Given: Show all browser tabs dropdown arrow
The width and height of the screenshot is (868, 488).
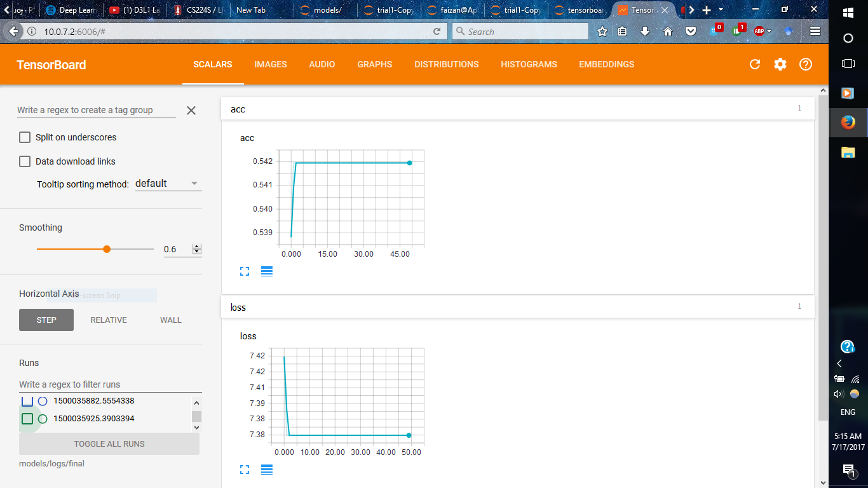Looking at the screenshot, I should (x=721, y=10).
